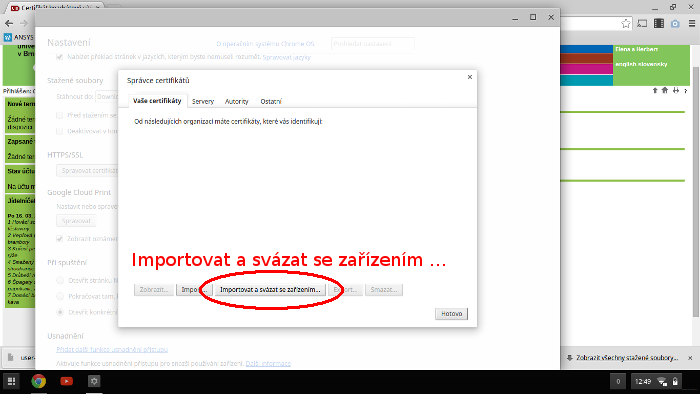Open the Ostatní certificates tab
The width and height of the screenshot is (700, 394).
pyautogui.click(x=271, y=101)
